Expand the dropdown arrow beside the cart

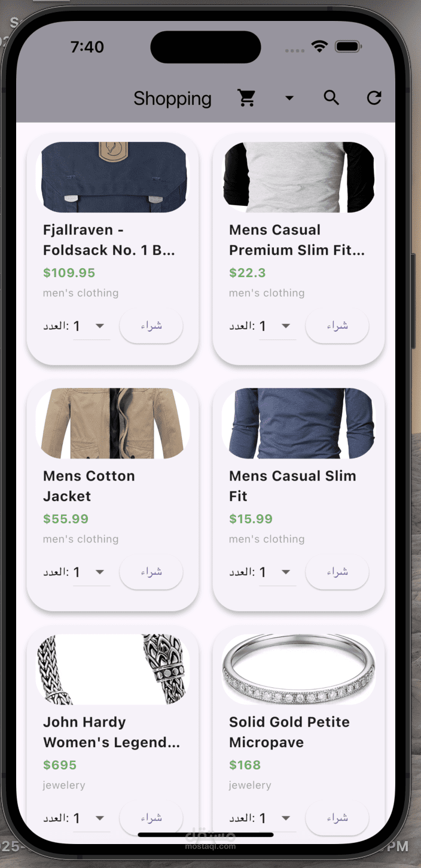tap(289, 98)
